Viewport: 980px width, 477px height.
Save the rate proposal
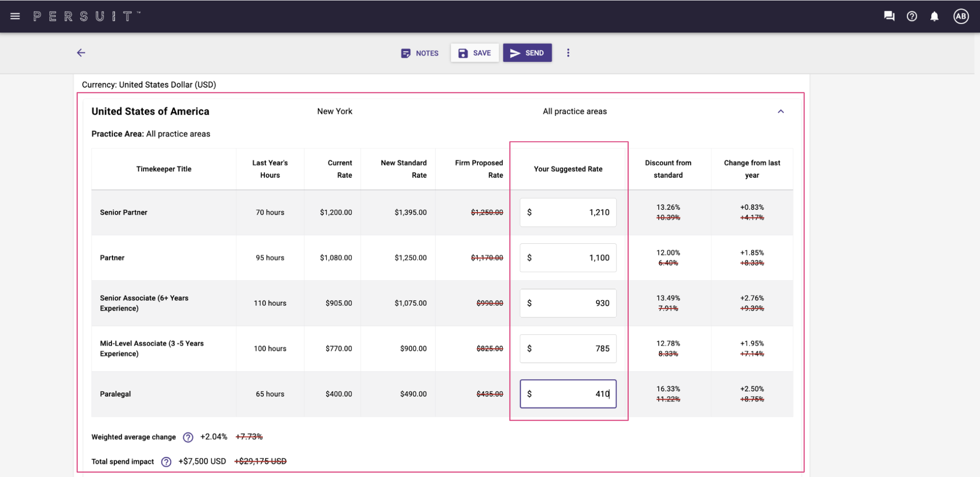point(474,53)
